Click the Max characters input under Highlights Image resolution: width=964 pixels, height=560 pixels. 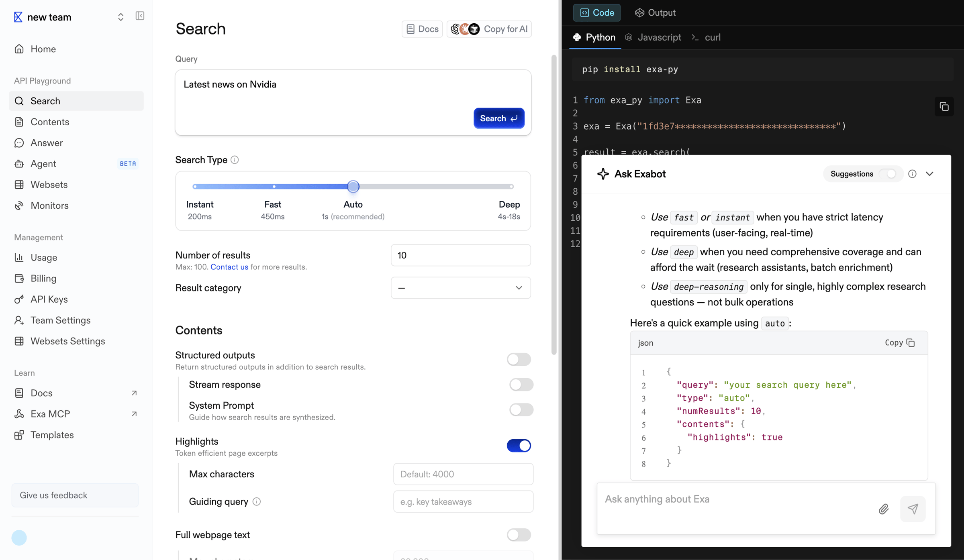pyautogui.click(x=463, y=474)
